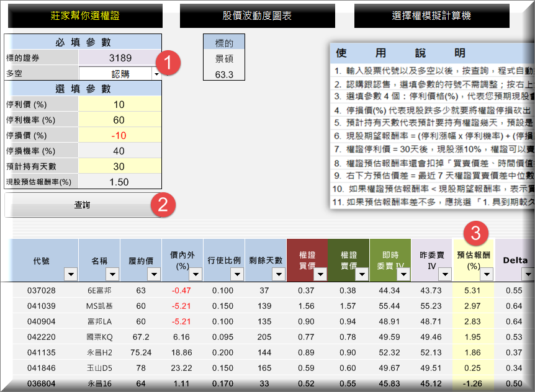535x392 pixels.
Task: Select the 停利價 (%) field showing 10
Action: (x=120, y=104)
